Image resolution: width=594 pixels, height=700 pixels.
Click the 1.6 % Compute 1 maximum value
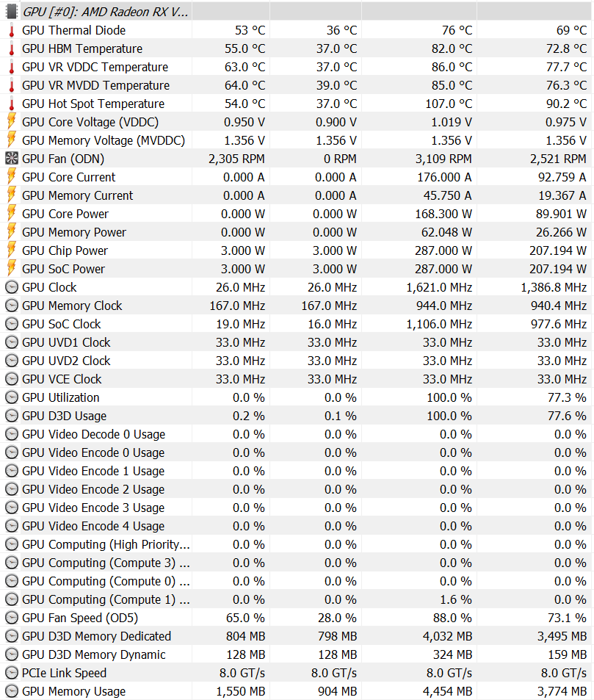pos(456,599)
